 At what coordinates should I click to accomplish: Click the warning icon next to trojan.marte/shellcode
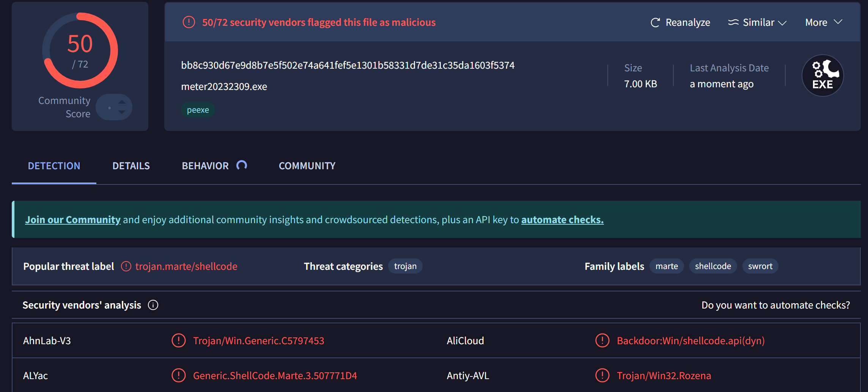[x=126, y=266]
